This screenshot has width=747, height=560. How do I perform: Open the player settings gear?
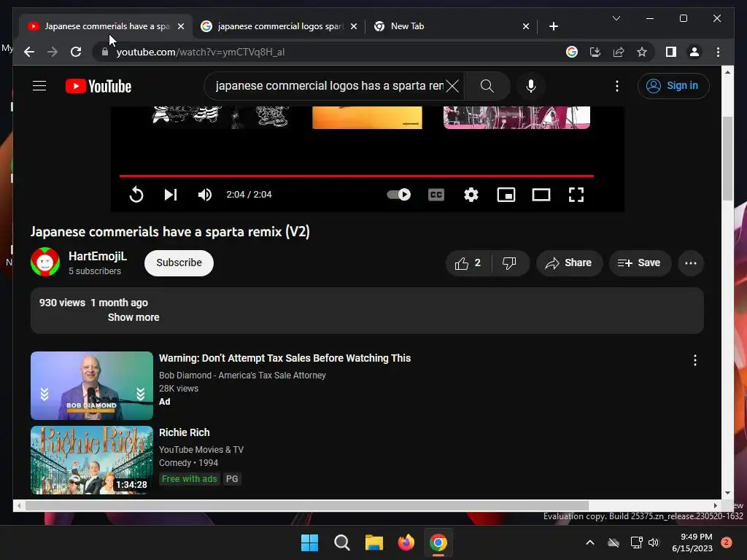pos(471,194)
